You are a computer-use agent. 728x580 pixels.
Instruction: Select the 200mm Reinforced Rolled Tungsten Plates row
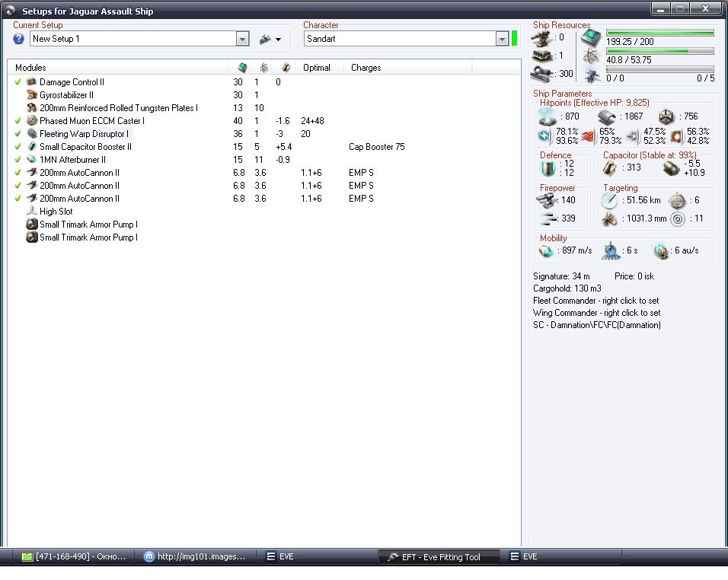263,108
